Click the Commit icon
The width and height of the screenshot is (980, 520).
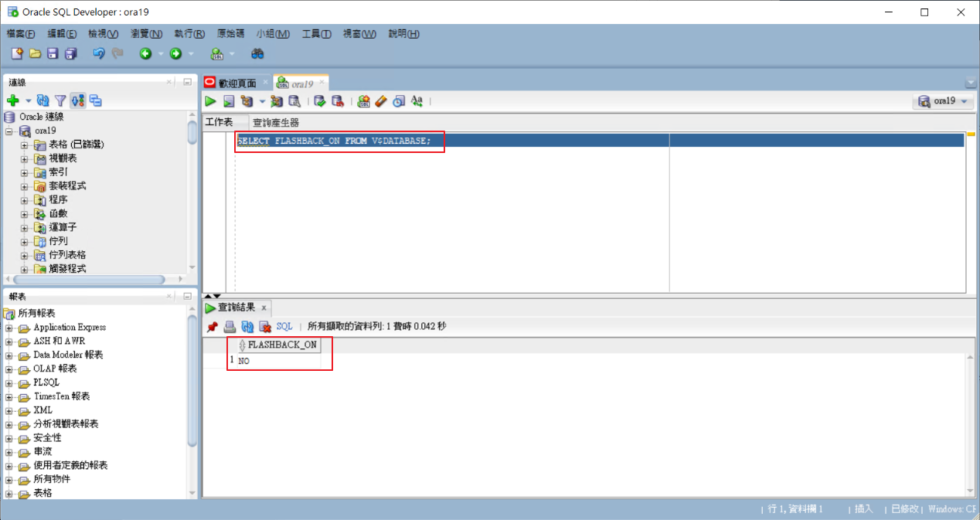(x=319, y=101)
